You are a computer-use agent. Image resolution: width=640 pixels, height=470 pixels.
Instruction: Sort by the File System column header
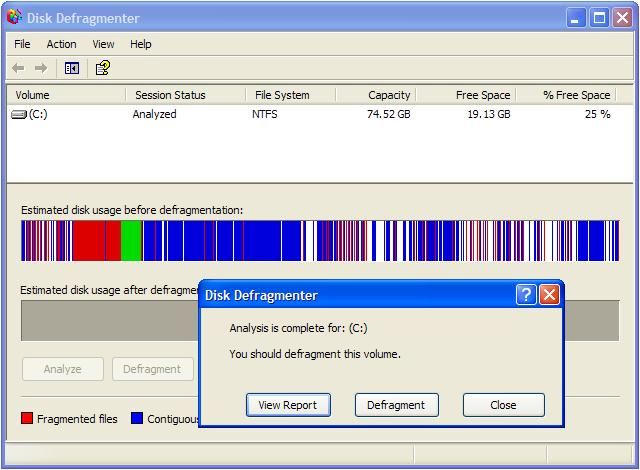pos(291,95)
